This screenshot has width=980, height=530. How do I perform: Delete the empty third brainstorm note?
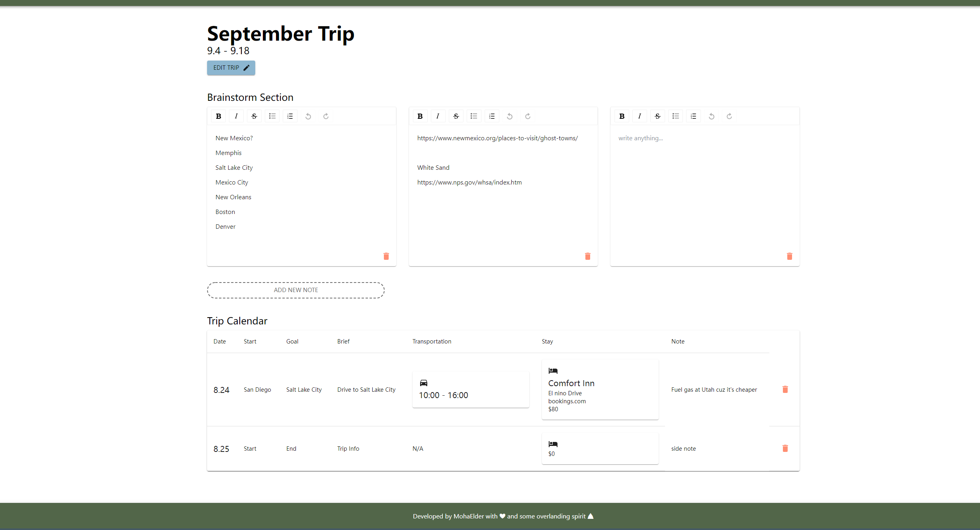pyautogui.click(x=789, y=256)
